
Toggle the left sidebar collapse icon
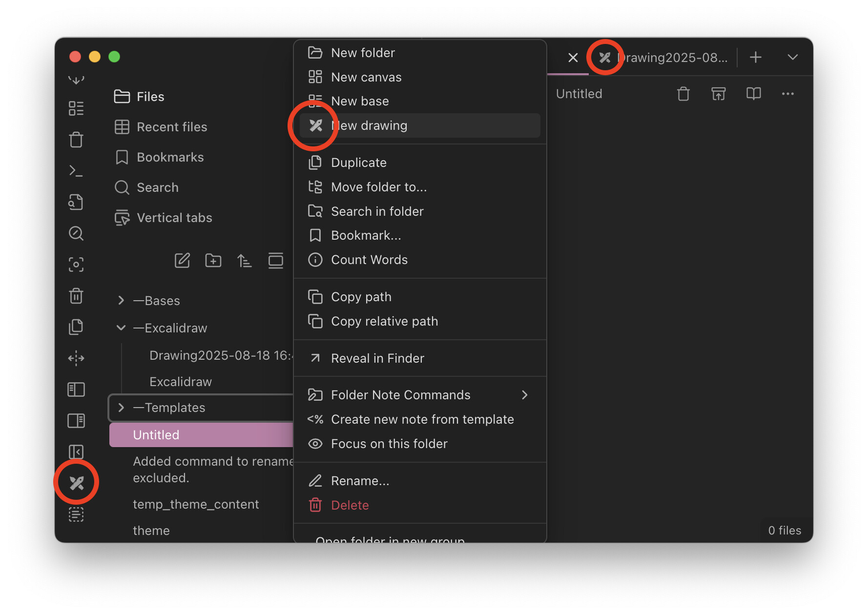[x=76, y=452]
